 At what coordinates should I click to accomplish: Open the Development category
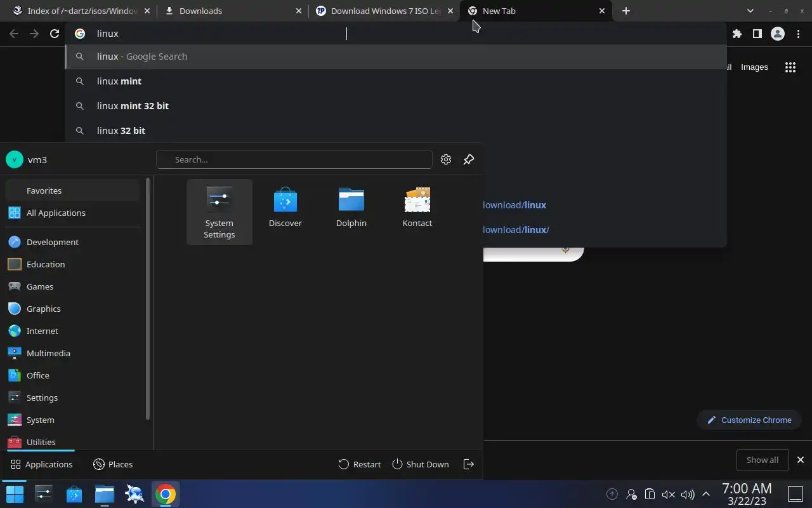72,242
